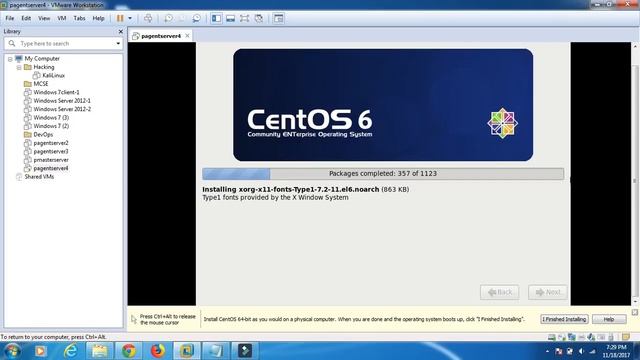640x360 pixels.
Task: Open the power options dropdown arrow
Action: pos(130,18)
